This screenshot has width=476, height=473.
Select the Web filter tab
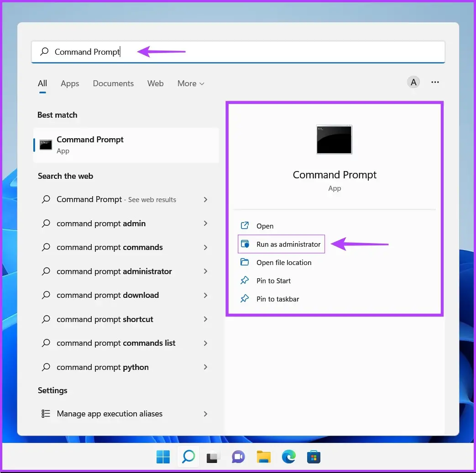155,83
